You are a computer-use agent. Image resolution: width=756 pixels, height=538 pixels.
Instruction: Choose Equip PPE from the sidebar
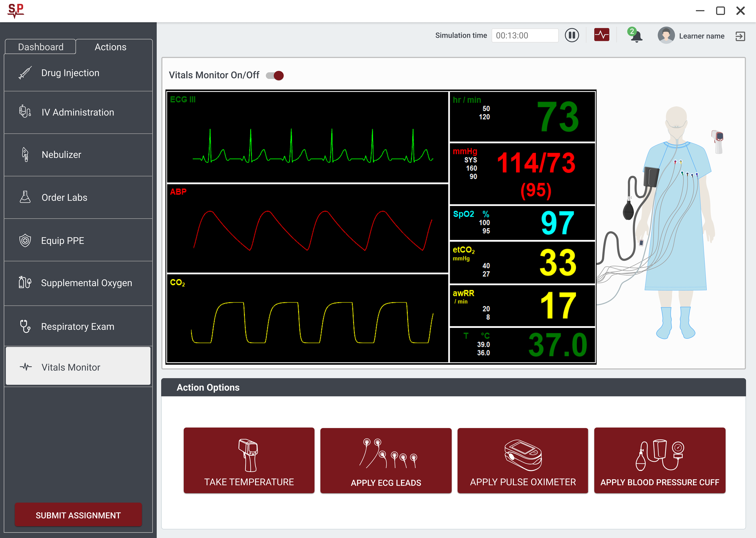pos(78,240)
